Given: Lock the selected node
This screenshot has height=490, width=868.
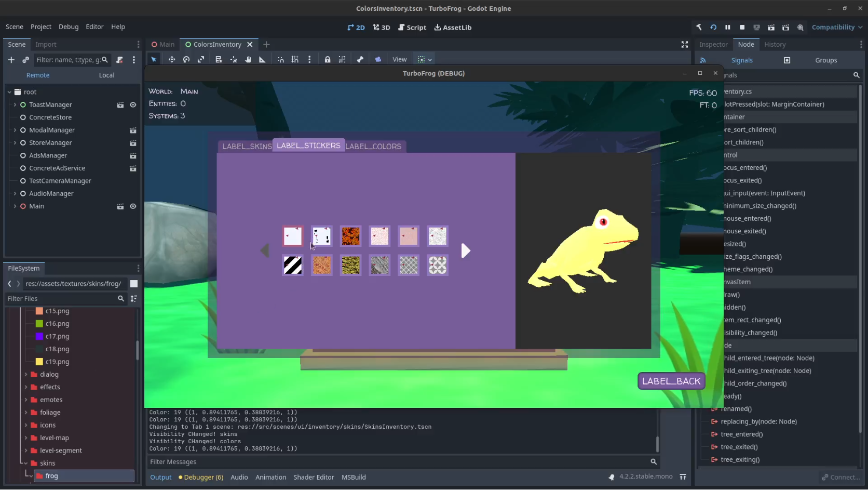Looking at the screenshot, I should pyautogui.click(x=328, y=60).
